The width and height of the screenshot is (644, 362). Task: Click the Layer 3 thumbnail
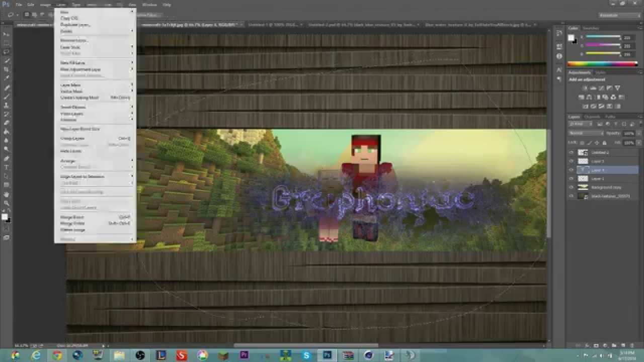pos(583,161)
